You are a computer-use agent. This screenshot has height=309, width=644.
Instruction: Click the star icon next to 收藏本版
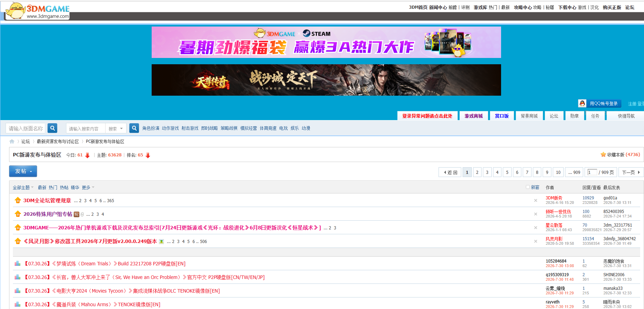tap(603, 155)
